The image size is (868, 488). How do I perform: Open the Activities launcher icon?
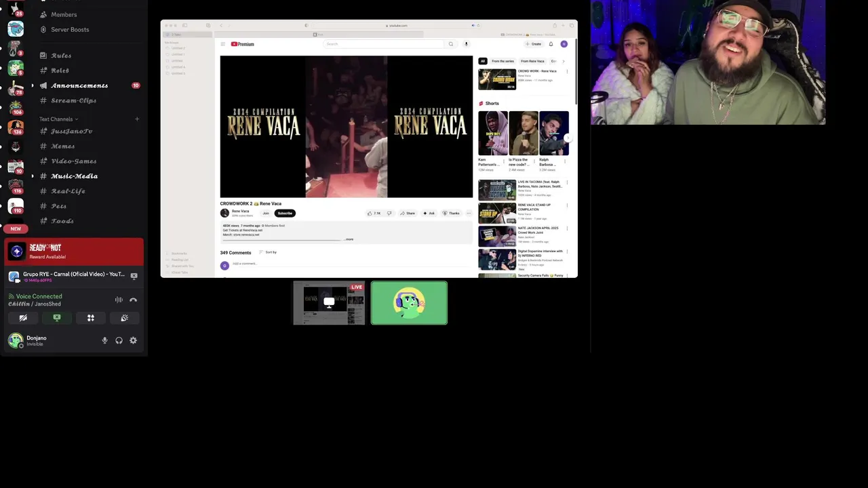pyautogui.click(x=90, y=318)
